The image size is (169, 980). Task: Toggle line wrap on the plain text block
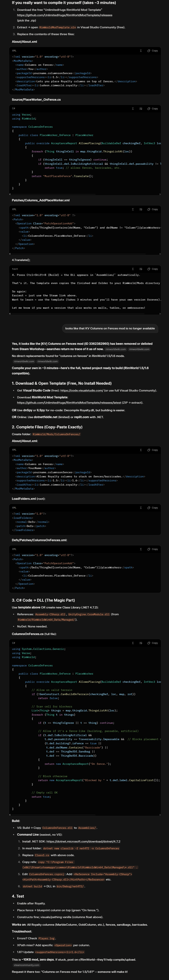[141, 269]
